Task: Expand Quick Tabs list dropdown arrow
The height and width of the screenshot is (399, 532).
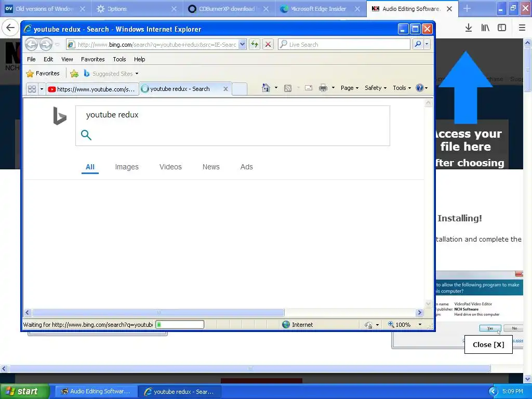Action: pos(42,89)
